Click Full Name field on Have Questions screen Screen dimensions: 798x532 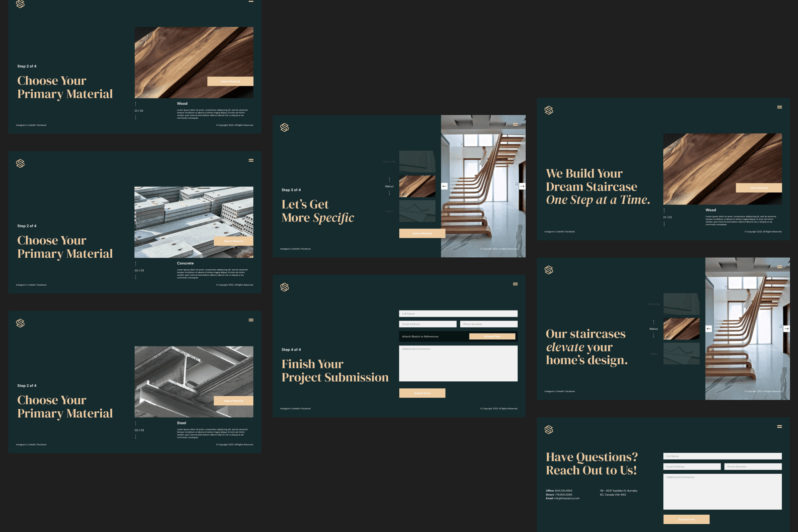point(722,456)
